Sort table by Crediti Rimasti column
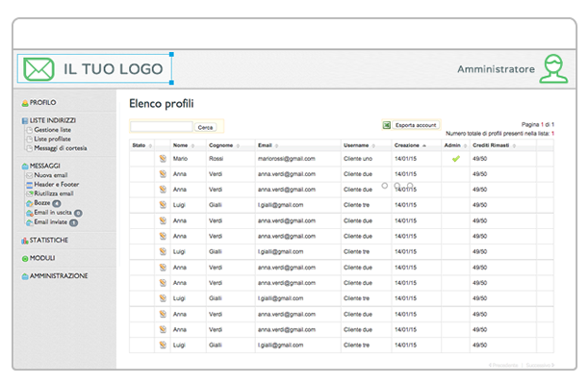Viewport: 588px width, 385px height. coord(494,145)
